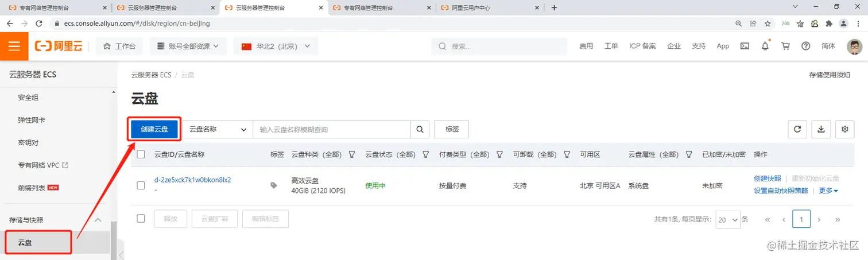This screenshot has height=260, width=868.
Task: Open ICP 备案 top menu
Action: (x=642, y=46)
